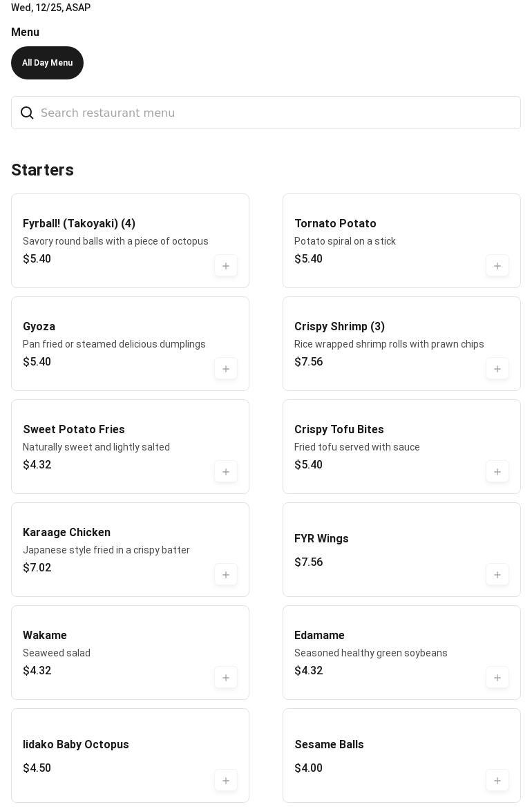Open the Edamame item card title

[x=319, y=636]
